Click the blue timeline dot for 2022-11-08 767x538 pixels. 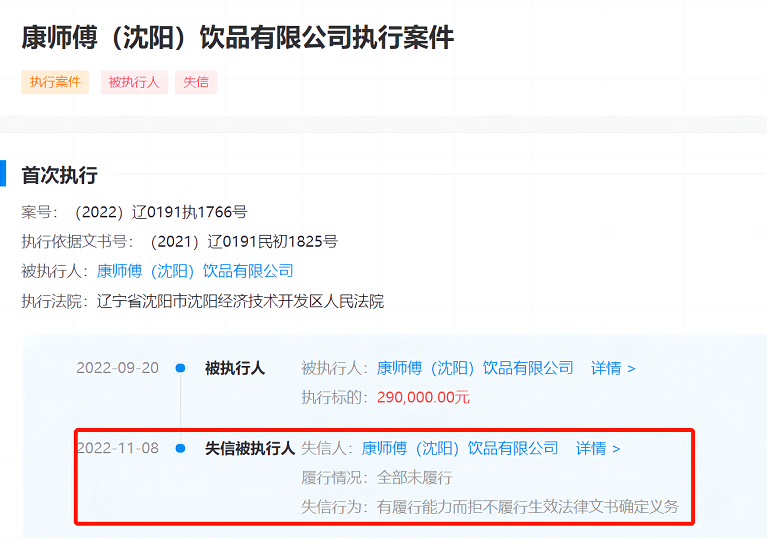click(180, 448)
